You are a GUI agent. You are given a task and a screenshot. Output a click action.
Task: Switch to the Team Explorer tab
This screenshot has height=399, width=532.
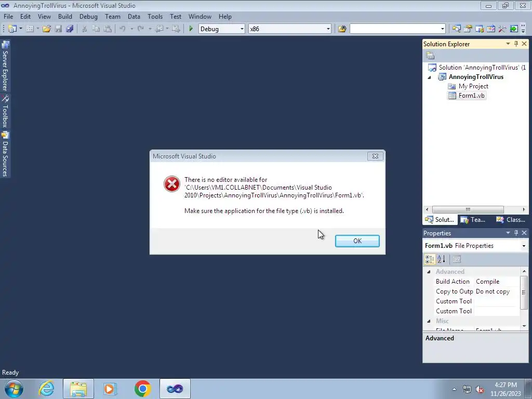point(473,220)
